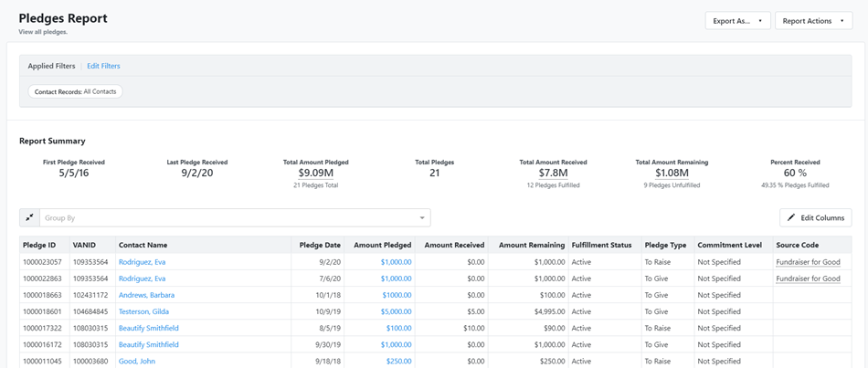Click the $5,000.00 amount pledged link

click(396, 311)
